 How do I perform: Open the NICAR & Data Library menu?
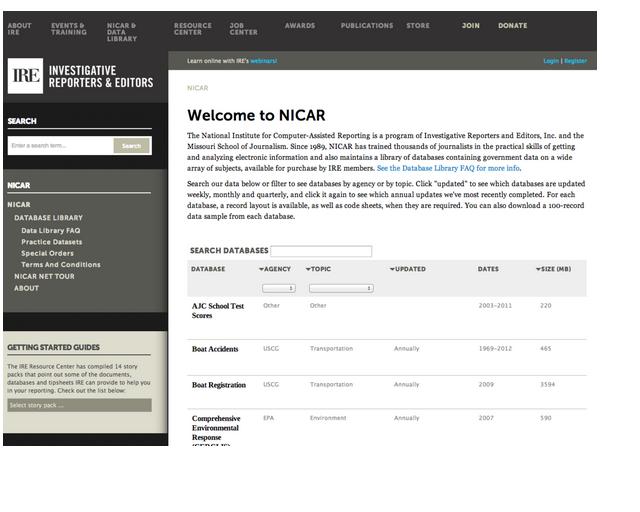click(122, 32)
